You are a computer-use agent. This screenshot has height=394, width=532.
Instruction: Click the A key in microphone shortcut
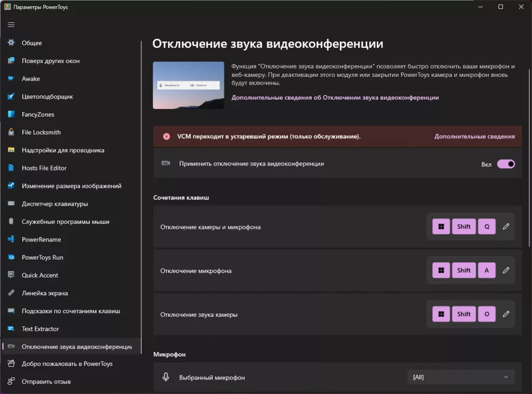pos(486,270)
